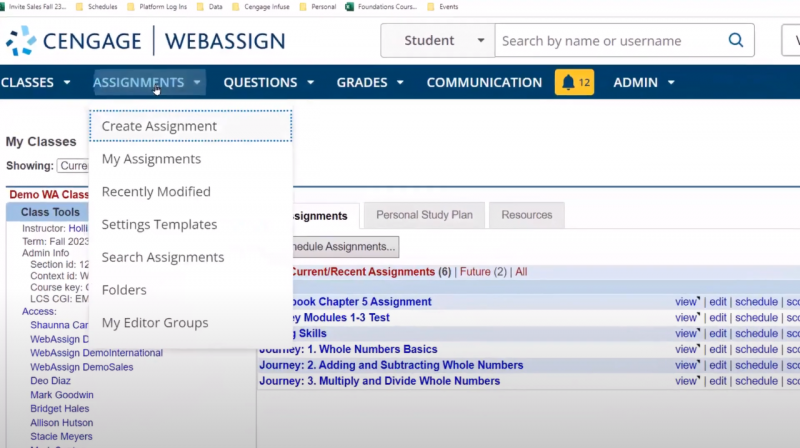Open the Foundations Course Excel bookmark
800x448 pixels.
point(379,6)
